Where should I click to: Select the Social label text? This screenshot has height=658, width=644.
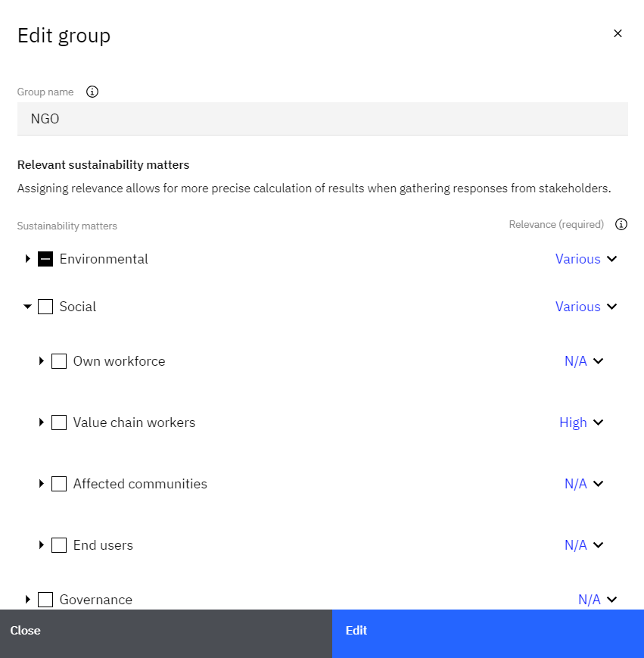pyautogui.click(x=77, y=307)
